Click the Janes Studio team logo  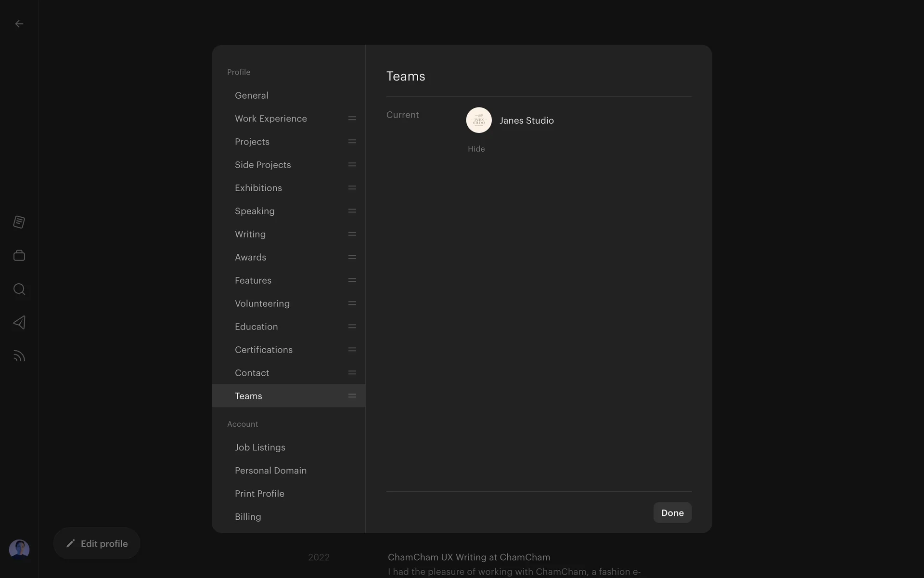[x=479, y=120]
